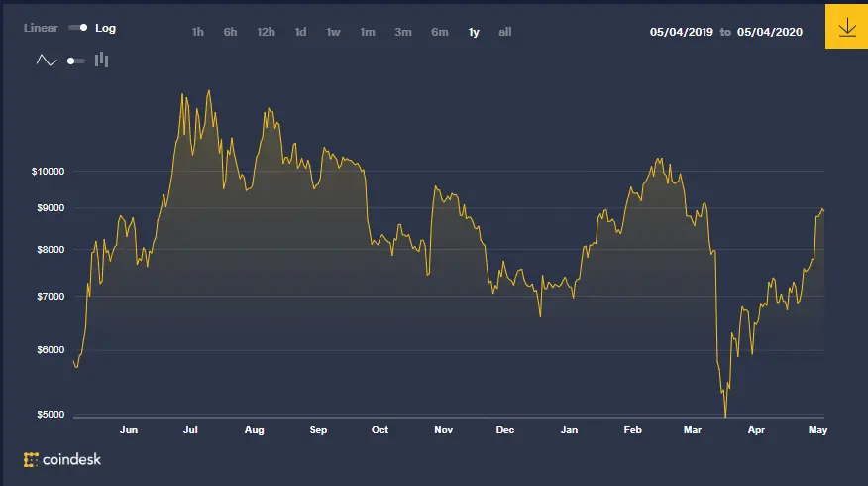Toggle the line/candlestick chart switch
Viewport: 868px width, 486px height.
(76, 61)
